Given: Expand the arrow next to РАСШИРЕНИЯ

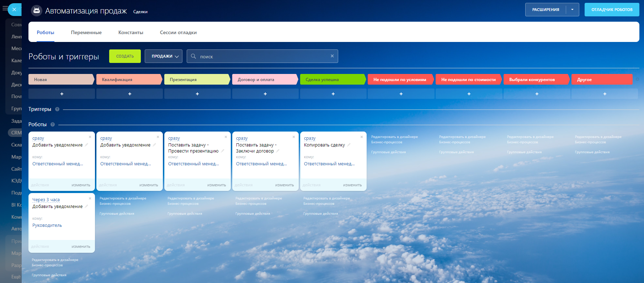Looking at the screenshot, I should click(572, 10).
